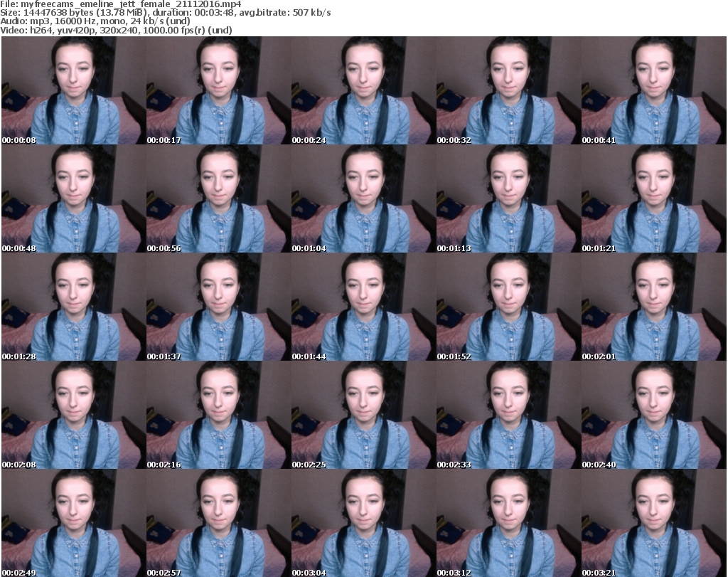Open the frame at 00:01:13
Image resolution: width=728 pixels, height=577 pixels.
508,198
